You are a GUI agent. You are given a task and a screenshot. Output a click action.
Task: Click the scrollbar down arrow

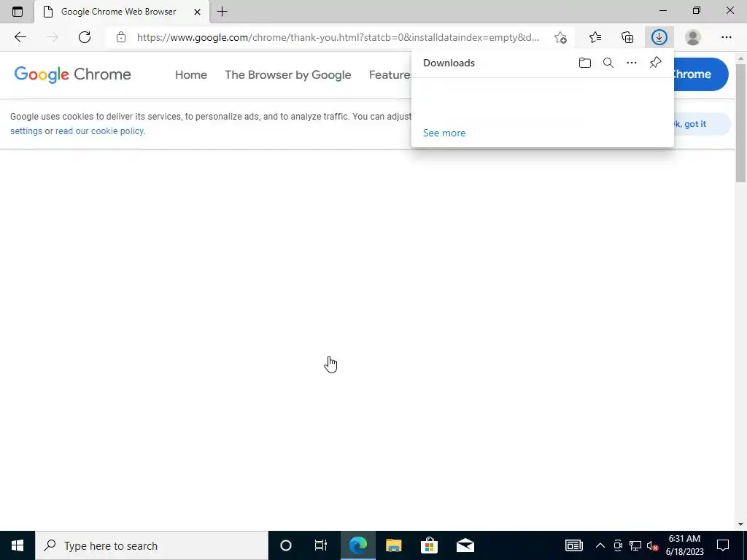coord(740,524)
